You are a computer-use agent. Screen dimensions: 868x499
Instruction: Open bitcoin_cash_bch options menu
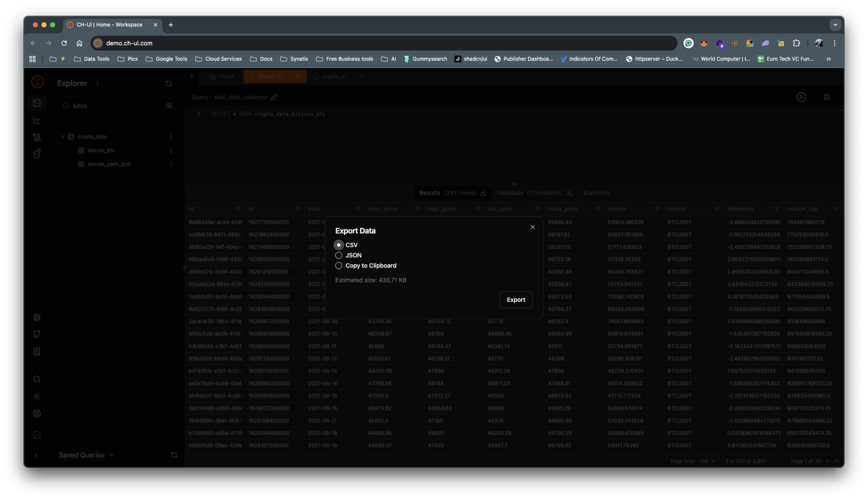pyautogui.click(x=171, y=164)
